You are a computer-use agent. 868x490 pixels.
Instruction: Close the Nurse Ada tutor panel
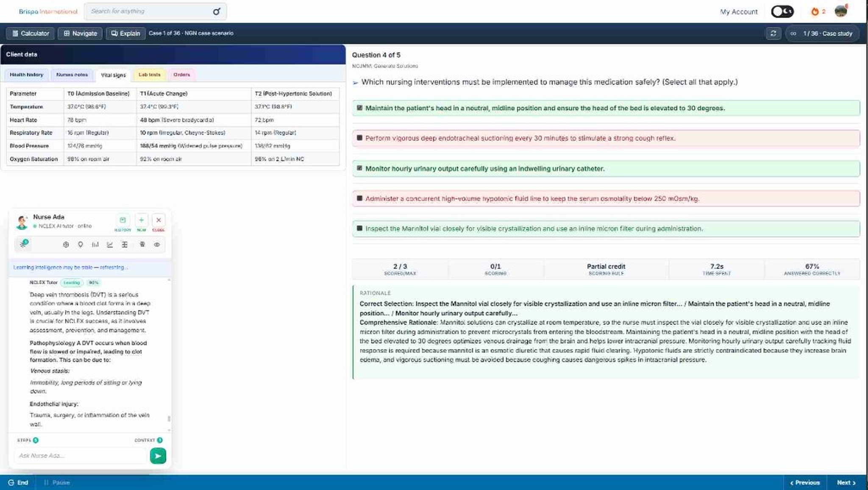coord(159,220)
